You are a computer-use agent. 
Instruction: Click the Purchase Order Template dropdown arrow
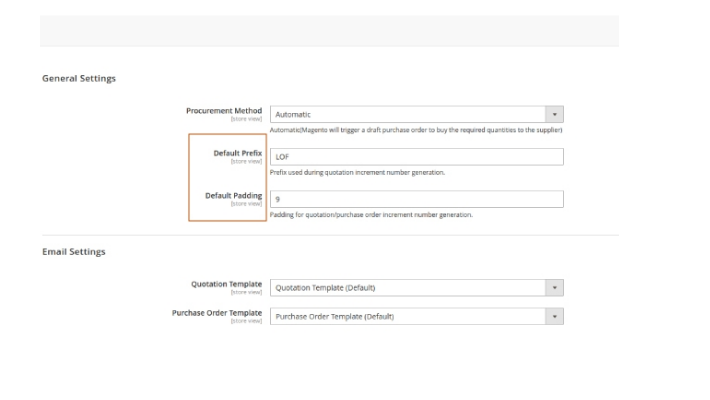pyautogui.click(x=555, y=317)
